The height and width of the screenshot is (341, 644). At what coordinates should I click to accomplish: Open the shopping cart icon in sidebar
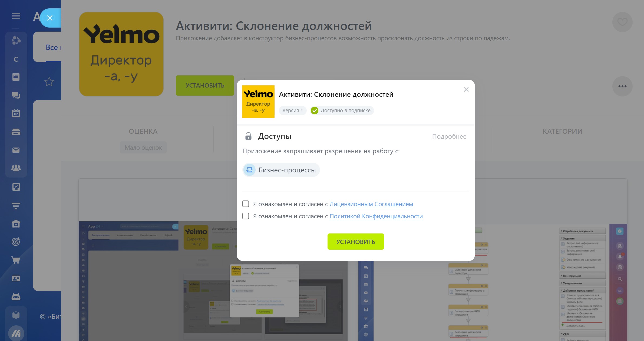(16, 260)
